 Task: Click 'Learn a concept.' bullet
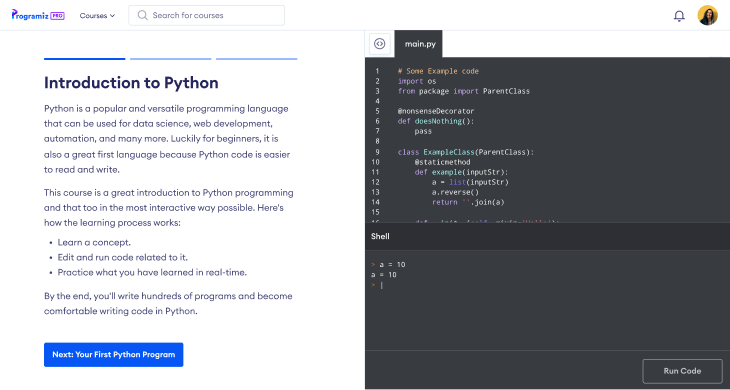(94, 242)
